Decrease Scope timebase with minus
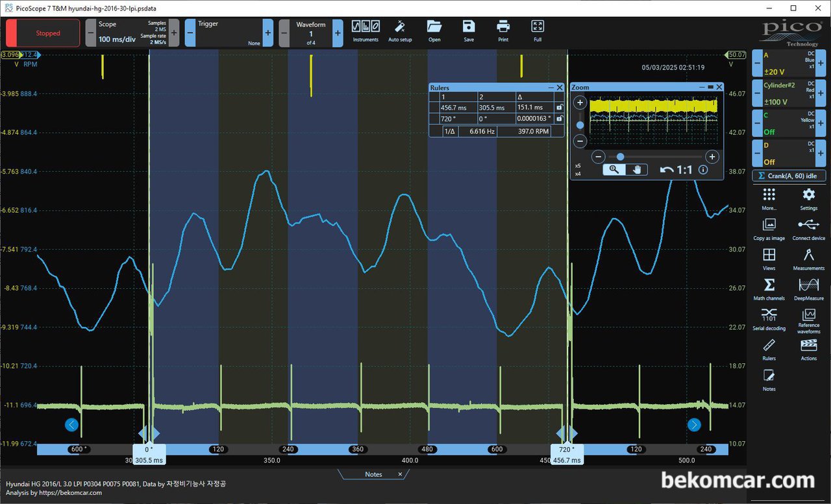 (x=91, y=32)
